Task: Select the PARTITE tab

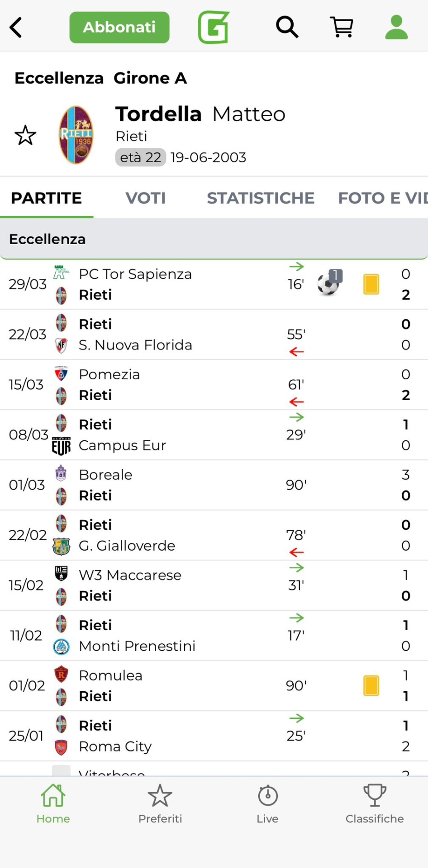Action: [x=47, y=198]
